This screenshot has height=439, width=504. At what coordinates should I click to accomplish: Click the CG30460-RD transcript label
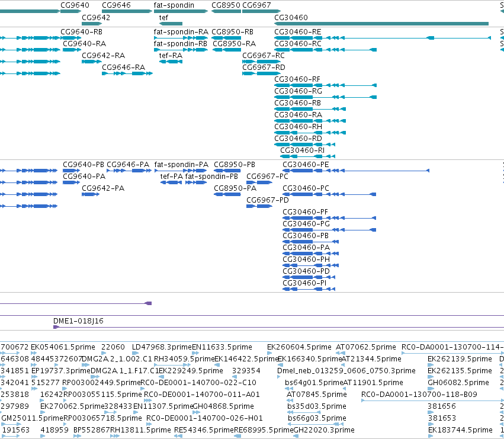[x=298, y=139]
